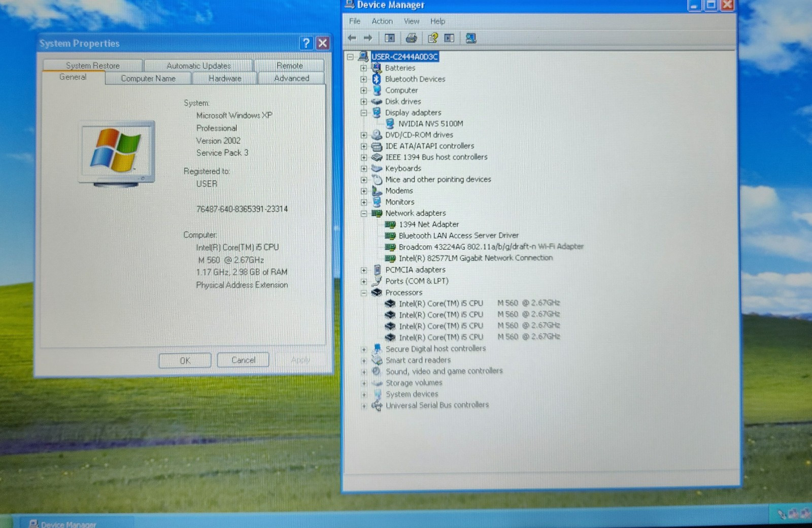Click the system tray icons on taskbar

794,514
